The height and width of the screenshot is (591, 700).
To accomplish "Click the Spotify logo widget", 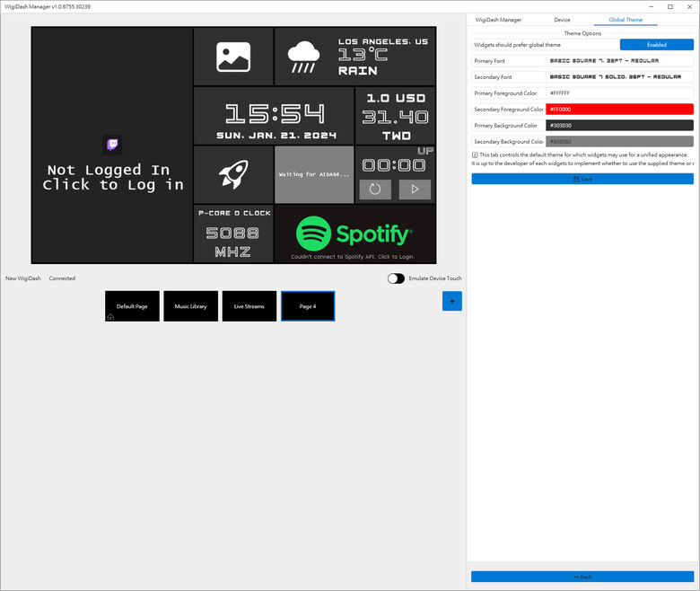I will pyautogui.click(x=354, y=234).
